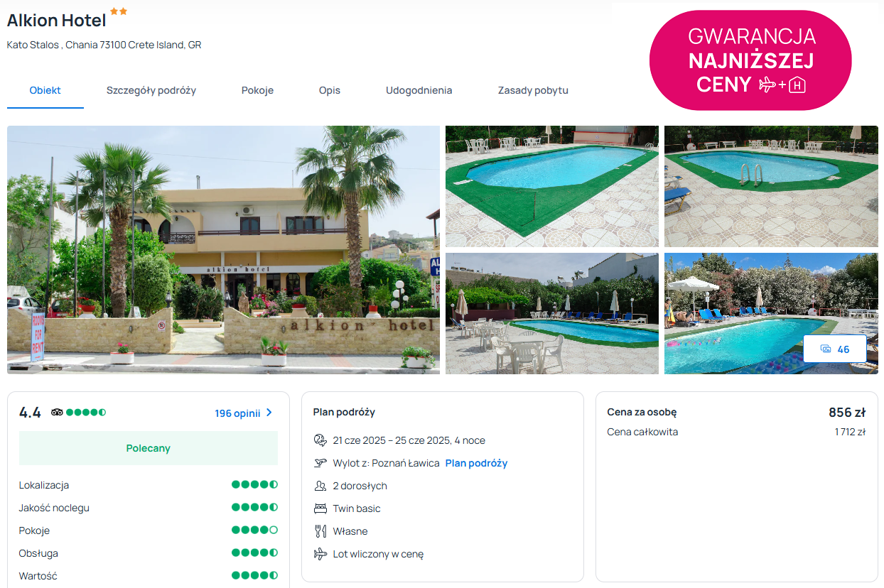Screen dimensions: 884x588
Task: Expand reviews using the chevron arrow
Action: [x=269, y=413]
